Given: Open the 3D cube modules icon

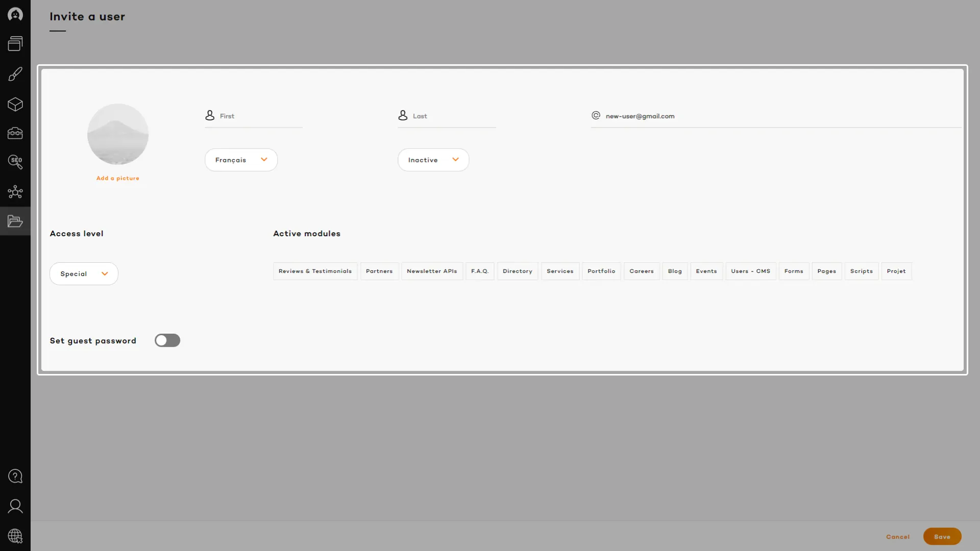Looking at the screenshot, I should point(15,104).
